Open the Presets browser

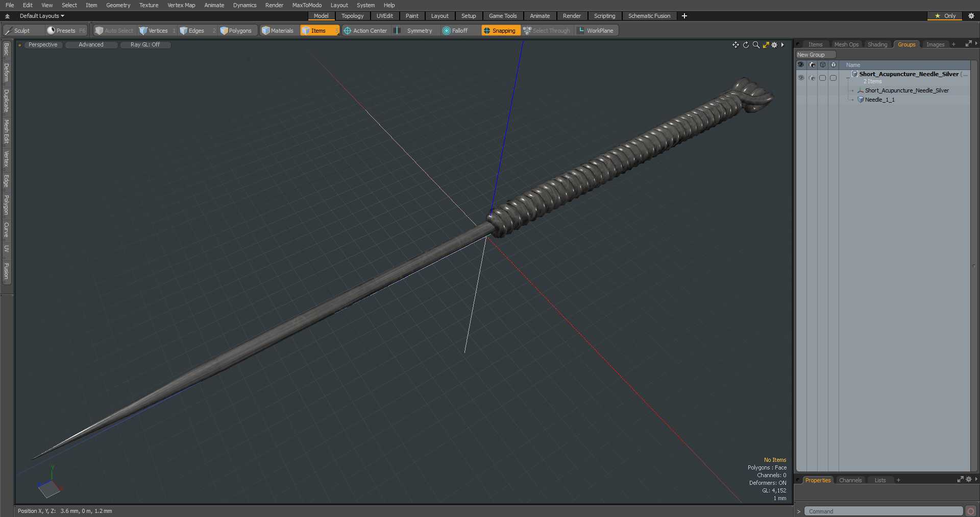pos(66,31)
